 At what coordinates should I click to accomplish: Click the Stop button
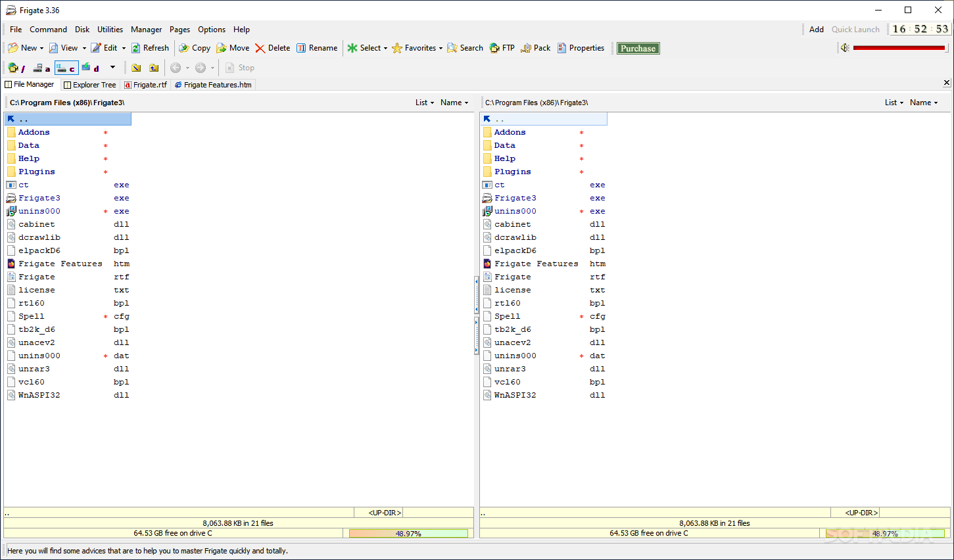pyautogui.click(x=240, y=68)
